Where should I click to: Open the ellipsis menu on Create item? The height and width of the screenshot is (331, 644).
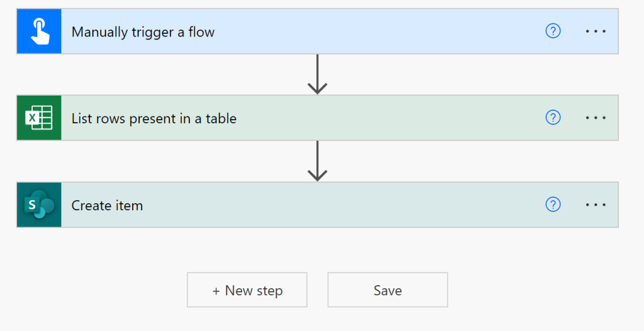pos(595,205)
